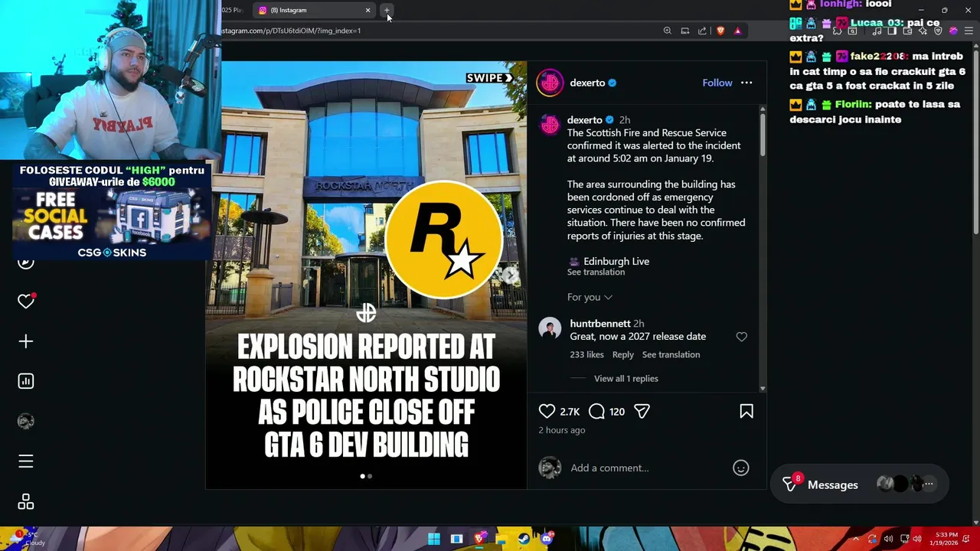Show hidden system tray icons
Viewport: 980px width, 551px height.
[856, 539]
